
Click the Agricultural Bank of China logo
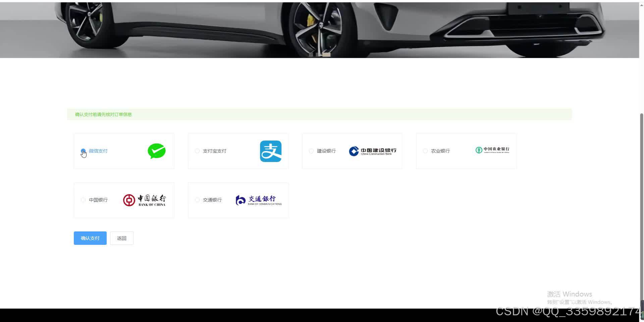pos(492,150)
